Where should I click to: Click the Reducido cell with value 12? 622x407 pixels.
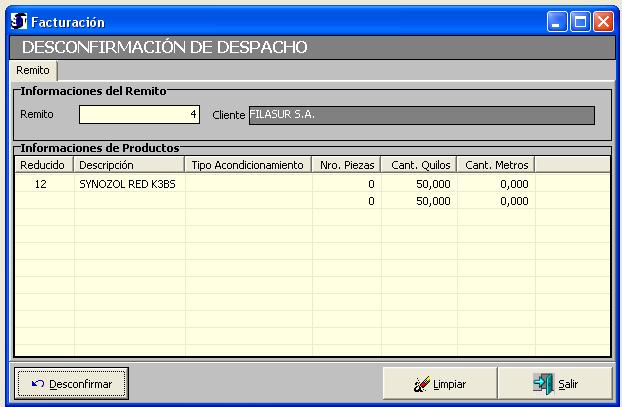(x=41, y=185)
